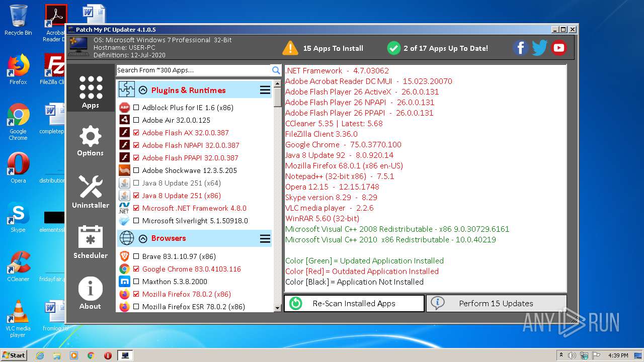Open Browsers category hamburger menu

[x=265, y=239]
